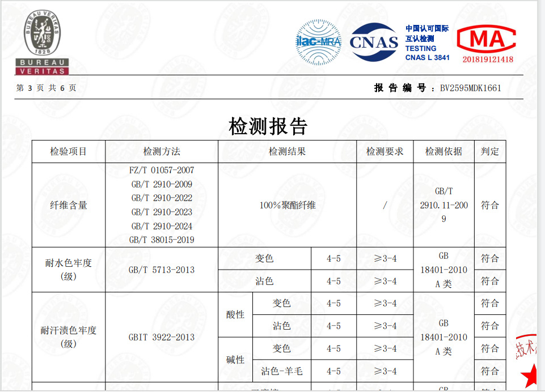Click the red CMA certification mark
Screen dimensions: 545x392
pos(487,39)
